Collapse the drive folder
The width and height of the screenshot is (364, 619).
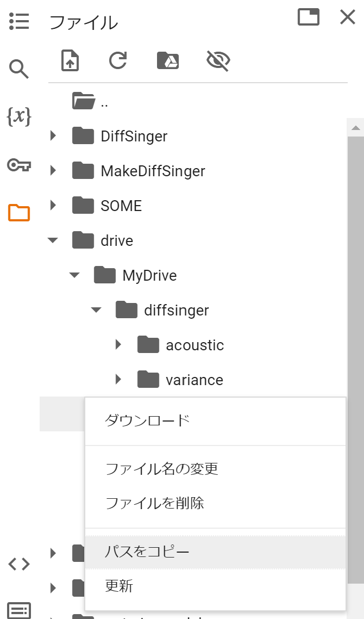pos(53,240)
